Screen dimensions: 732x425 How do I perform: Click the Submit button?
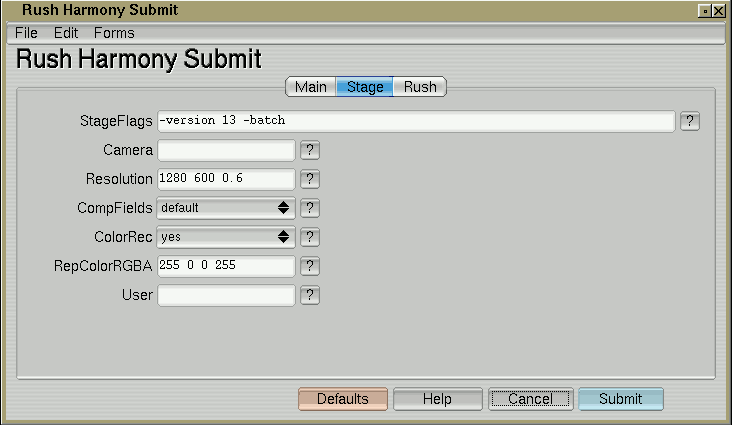pyautogui.click(x=620, y=399)
